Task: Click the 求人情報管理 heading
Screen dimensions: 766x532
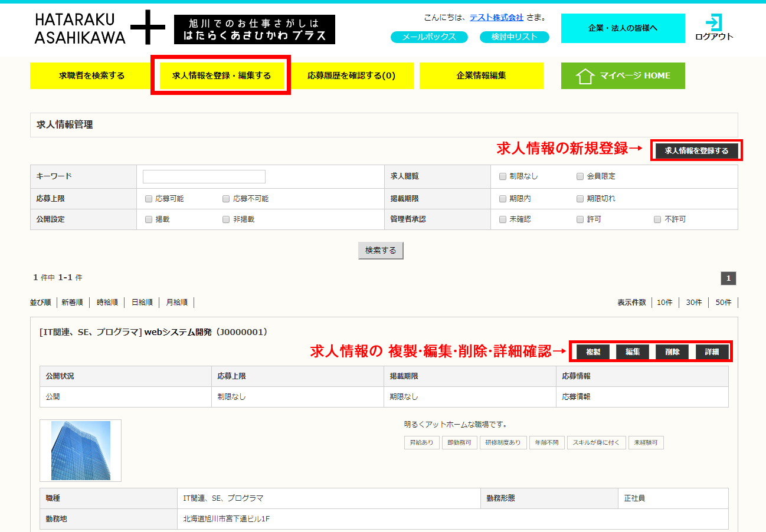Action: point(65,124)
